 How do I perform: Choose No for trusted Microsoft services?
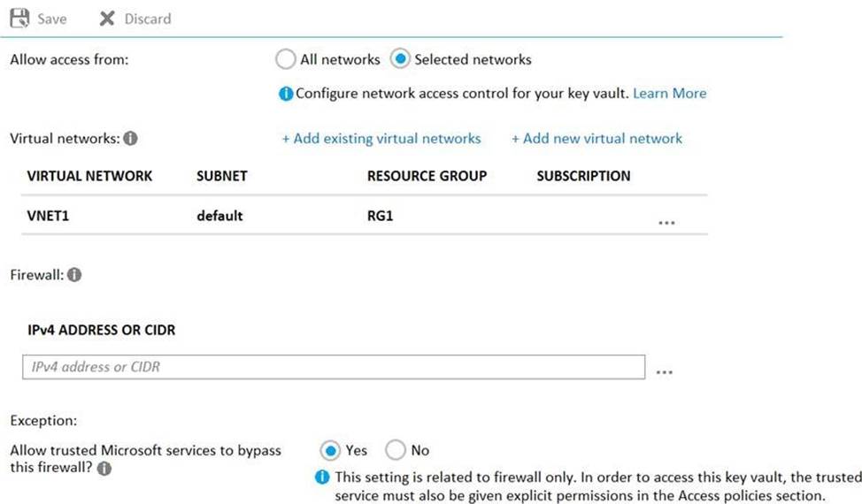click(x=396, y=450)
